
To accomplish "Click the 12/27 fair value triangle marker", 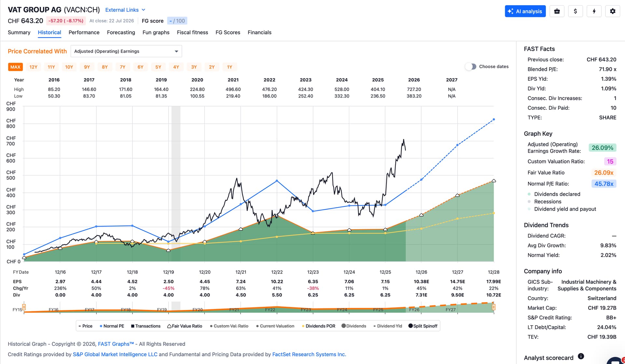I will pos(458,195).
